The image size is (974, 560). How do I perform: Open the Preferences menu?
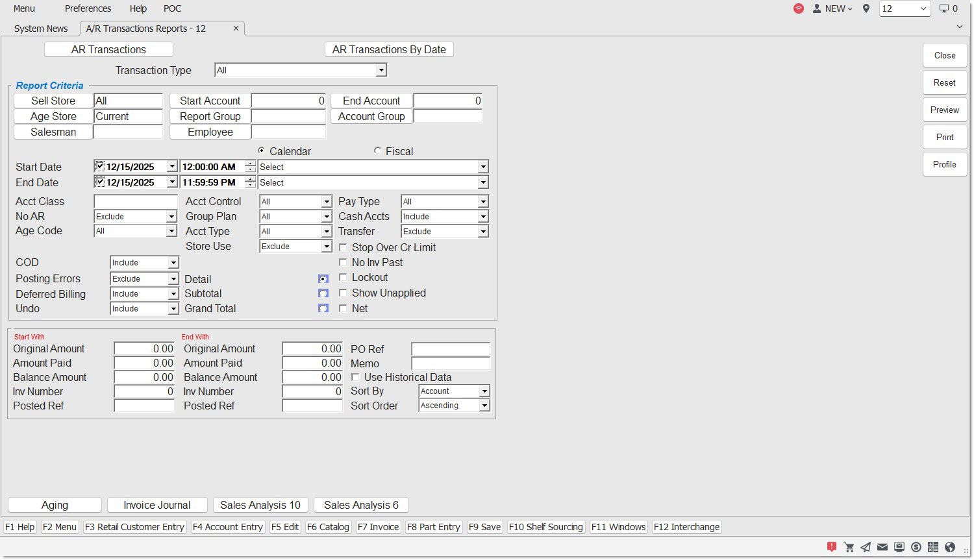88,8
